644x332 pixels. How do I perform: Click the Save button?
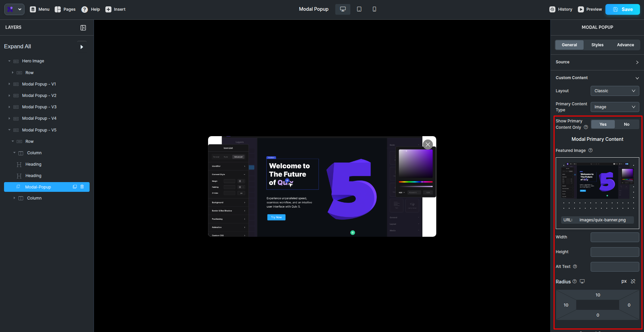coord(623,9)
